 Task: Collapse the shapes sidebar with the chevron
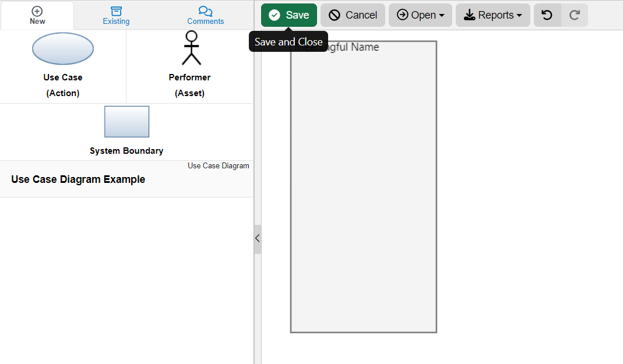coord(257,238)
